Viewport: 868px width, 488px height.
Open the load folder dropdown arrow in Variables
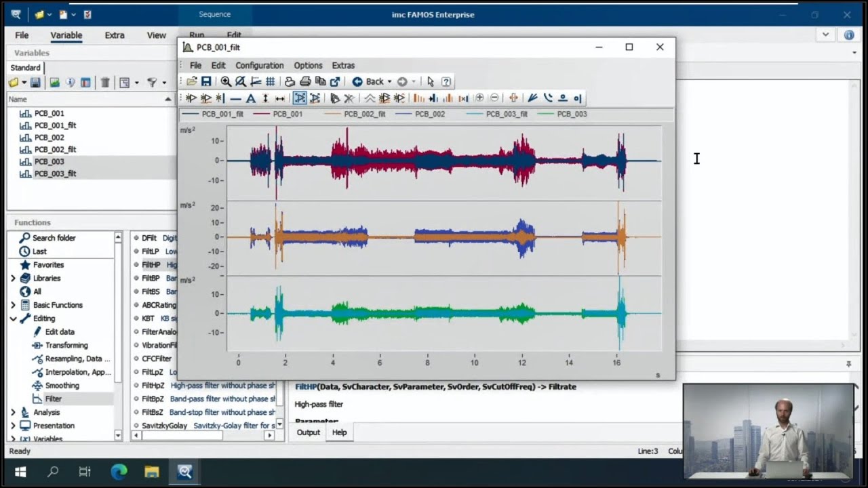tap(24, 83)
